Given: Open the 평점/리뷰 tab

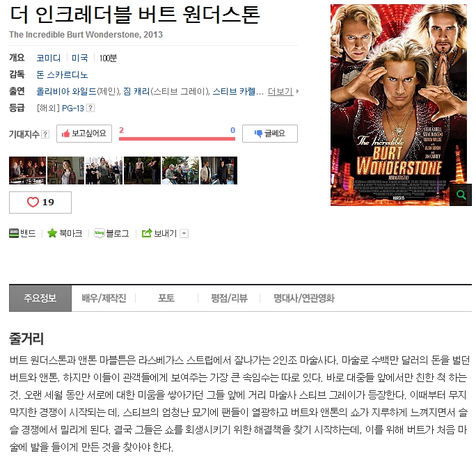Looking at the screenshot, I should pos(229,298).
